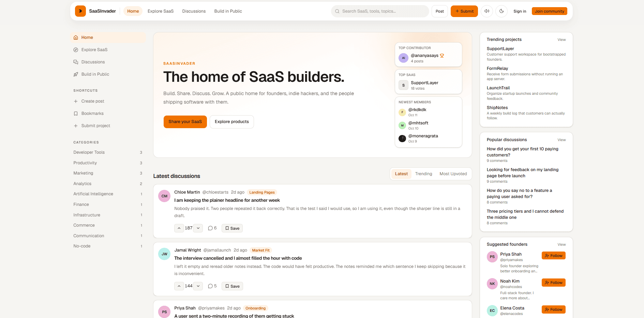Open Bookmarks shortcut
The image size is (644, 318).
pyautogui.click(x=108, y=113)
